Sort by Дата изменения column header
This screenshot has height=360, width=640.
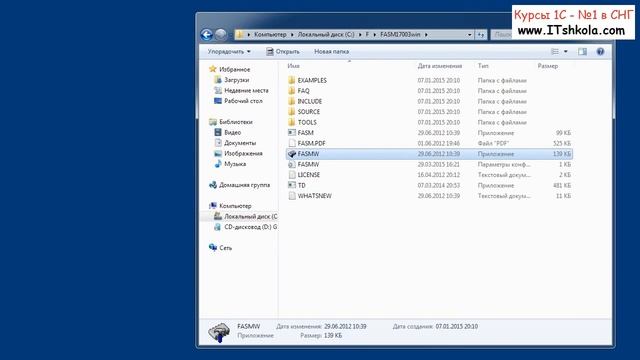[440, 66]
